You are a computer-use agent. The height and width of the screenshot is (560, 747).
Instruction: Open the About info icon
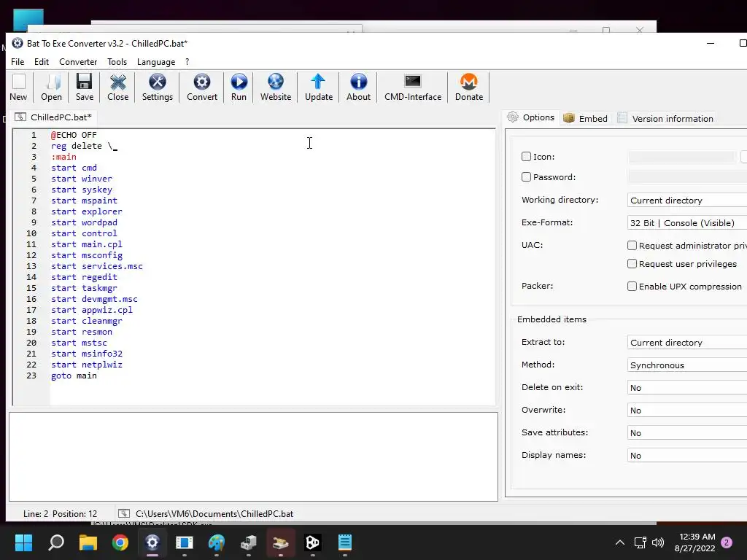tap(358, 87)
